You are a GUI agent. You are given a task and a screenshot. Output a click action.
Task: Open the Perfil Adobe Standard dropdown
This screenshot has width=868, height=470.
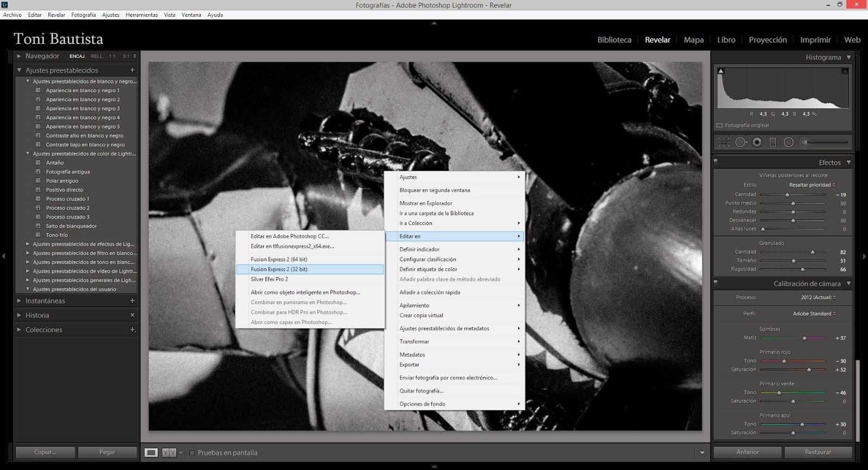(814, 313)
